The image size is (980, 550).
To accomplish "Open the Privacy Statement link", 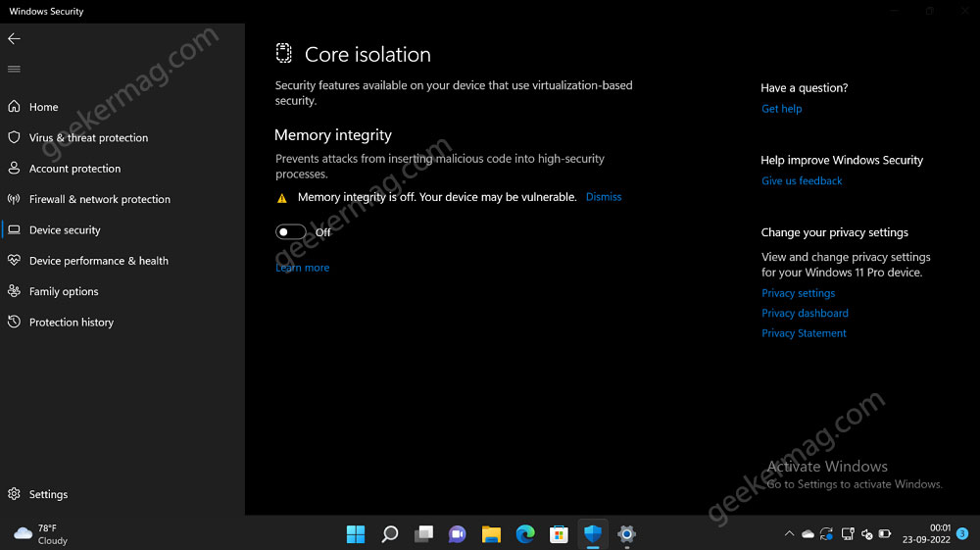I will click(x=804, y=333).
